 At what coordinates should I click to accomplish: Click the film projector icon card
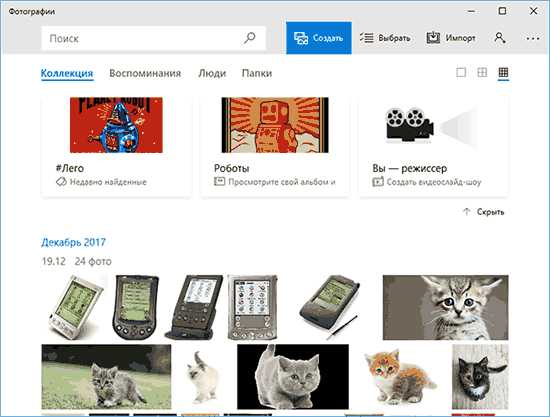[434, 145]
